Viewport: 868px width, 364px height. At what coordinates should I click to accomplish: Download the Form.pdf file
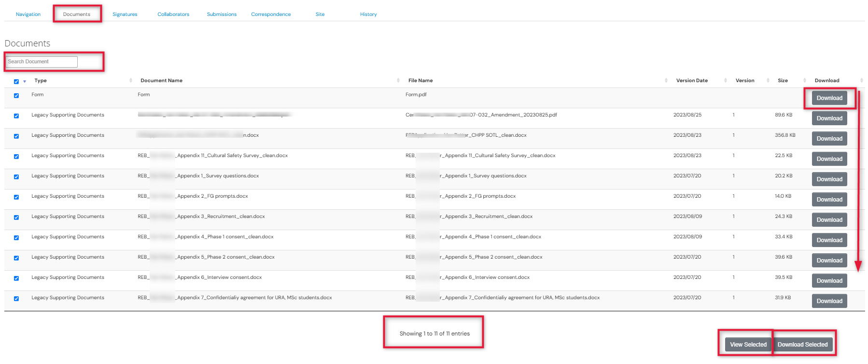click(x=829, y=98)
